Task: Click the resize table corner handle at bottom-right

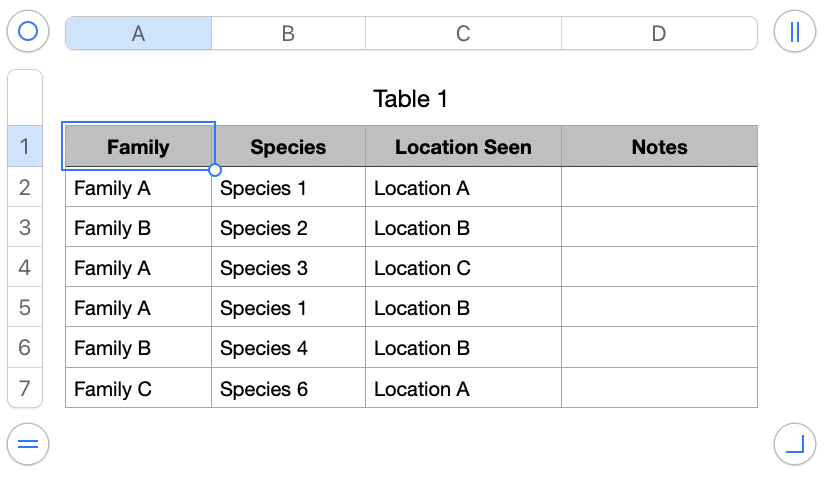Action: click(795, 443)
